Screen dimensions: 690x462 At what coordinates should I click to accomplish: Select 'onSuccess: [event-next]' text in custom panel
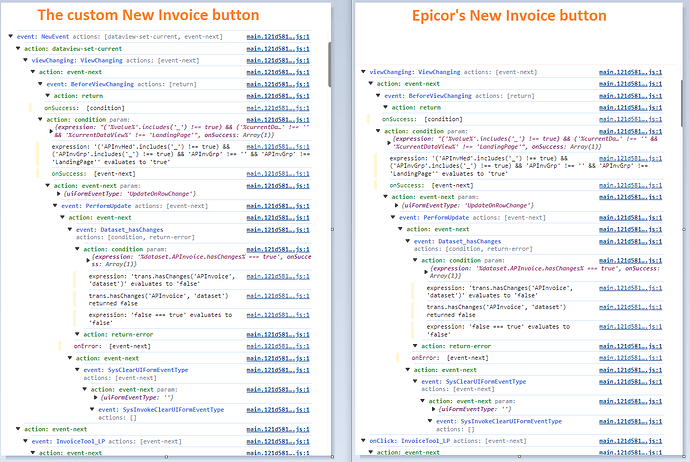click(94, 174)
